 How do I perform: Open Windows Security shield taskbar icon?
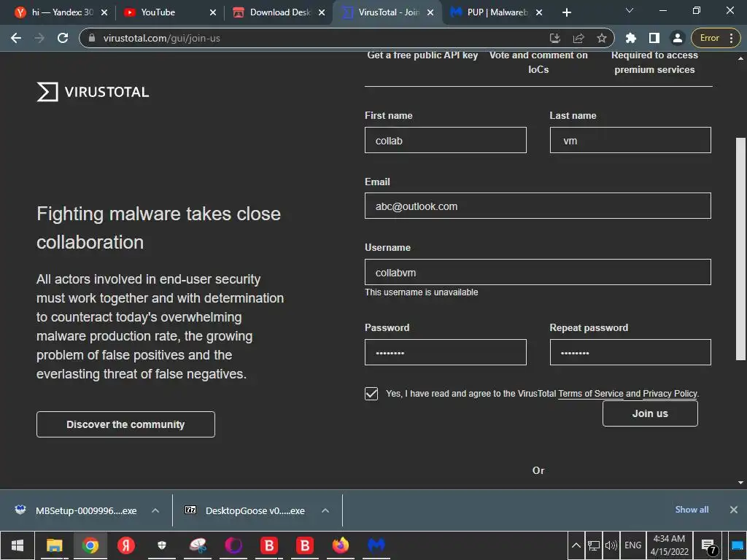(161, 545)
